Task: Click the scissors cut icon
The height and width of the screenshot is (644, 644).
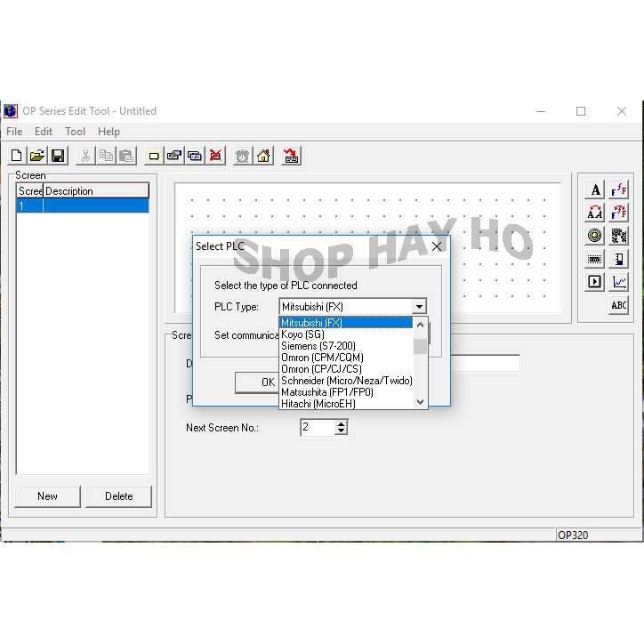Action: (85, 156)
